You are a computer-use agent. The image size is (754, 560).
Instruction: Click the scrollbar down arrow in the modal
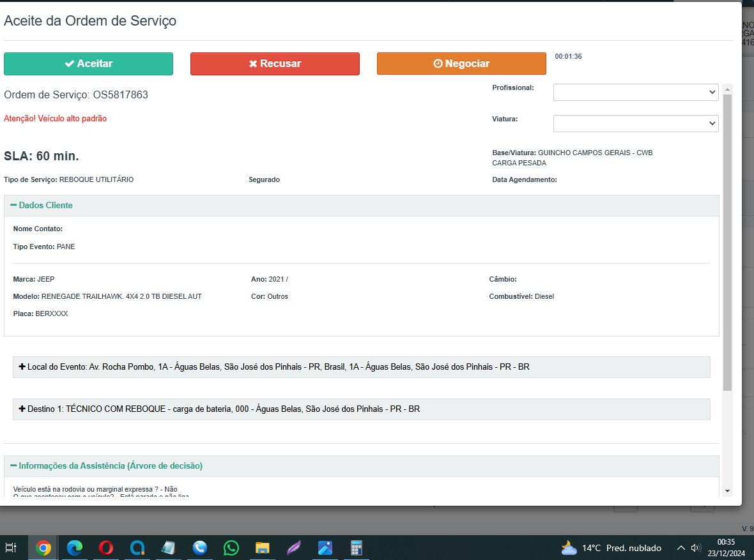click(727, 490)
